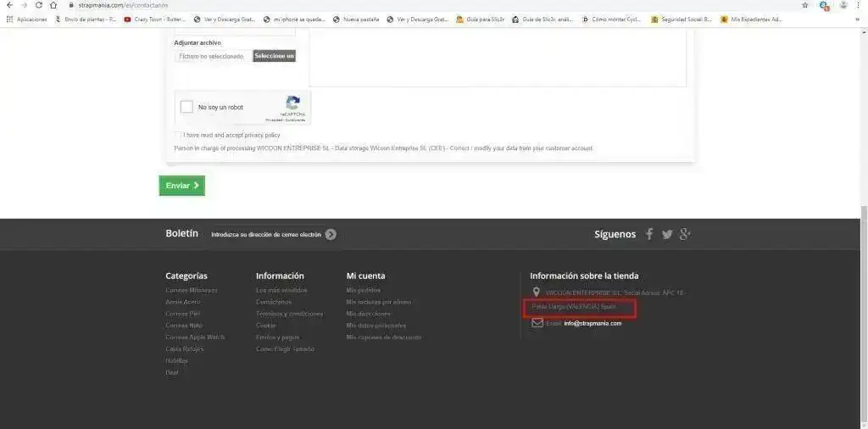This screenshot has height=429, width=868.
Task: Click the 'Seleccione un' file chooser button
Action: [274, 56]
